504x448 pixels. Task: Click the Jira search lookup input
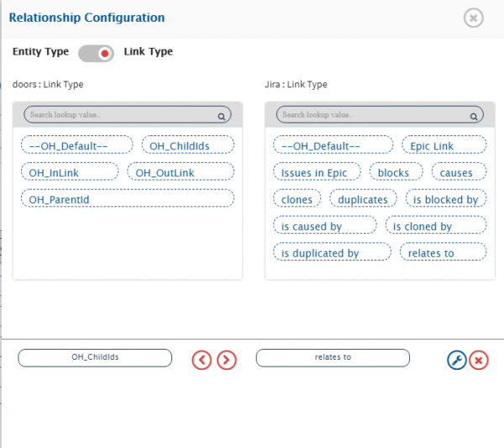[370, 115]
